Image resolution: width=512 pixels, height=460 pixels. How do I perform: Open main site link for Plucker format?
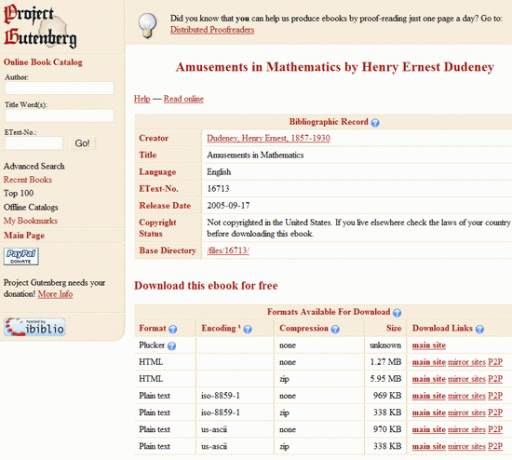[x=429, y=346]
